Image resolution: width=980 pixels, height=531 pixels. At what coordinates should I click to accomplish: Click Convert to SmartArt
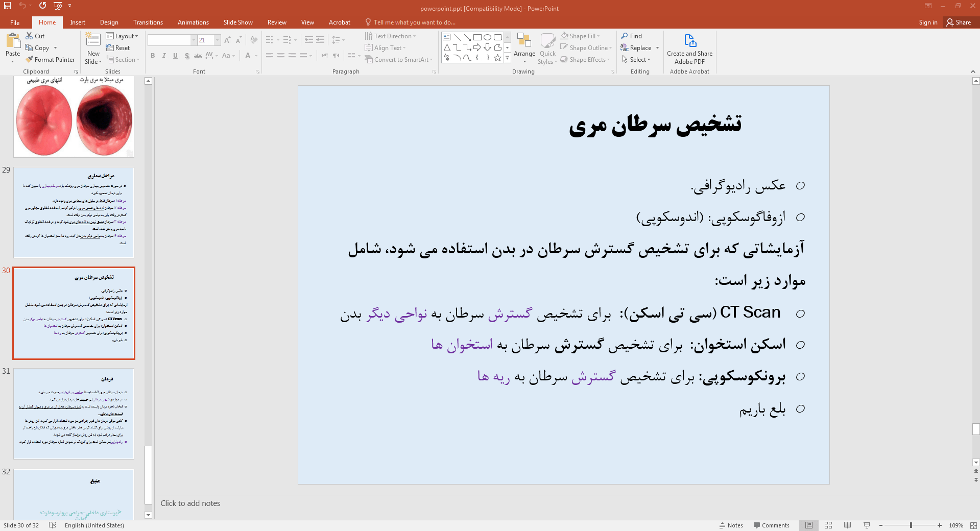click(x=398, y=59)
